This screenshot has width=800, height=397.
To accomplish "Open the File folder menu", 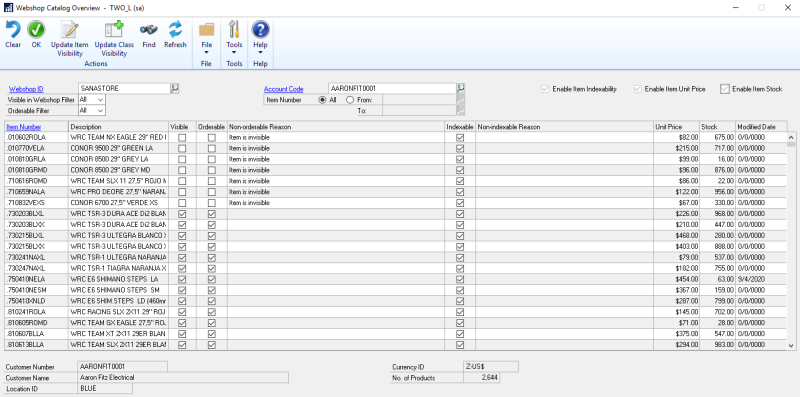I will point(206,38).
